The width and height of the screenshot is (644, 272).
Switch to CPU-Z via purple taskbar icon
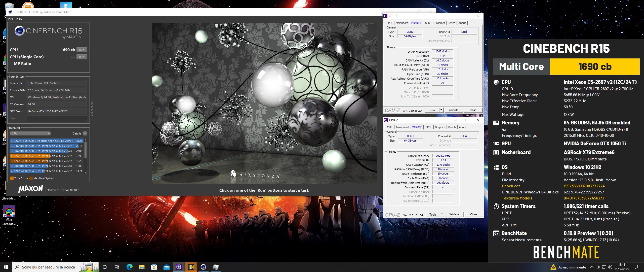179,267
